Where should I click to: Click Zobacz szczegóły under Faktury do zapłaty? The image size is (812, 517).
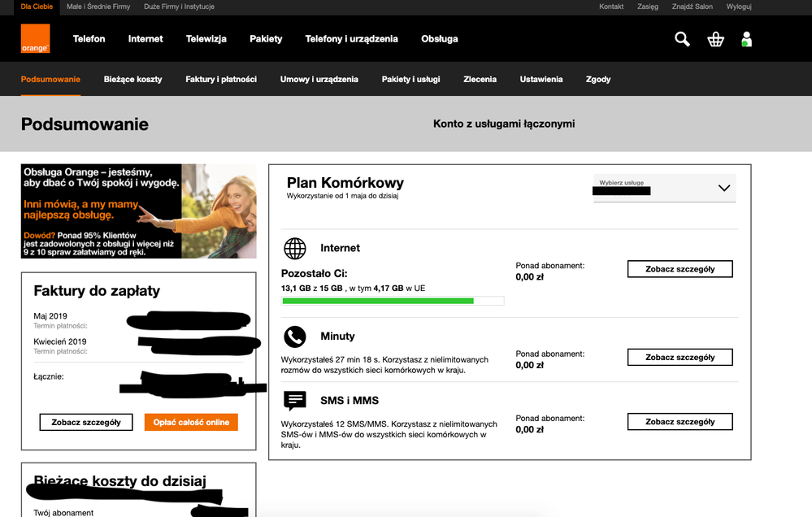pyautogui.click(x=86, y=422)
